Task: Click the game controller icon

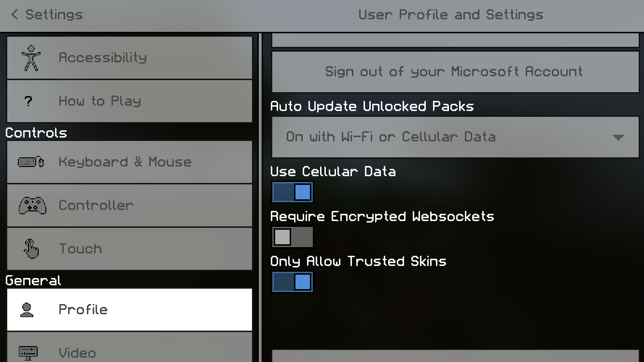Action: [x=32, y=206]
